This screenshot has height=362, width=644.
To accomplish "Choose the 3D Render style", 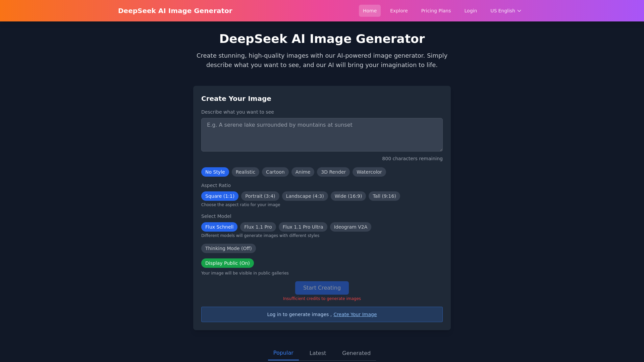I will point(333,172).
